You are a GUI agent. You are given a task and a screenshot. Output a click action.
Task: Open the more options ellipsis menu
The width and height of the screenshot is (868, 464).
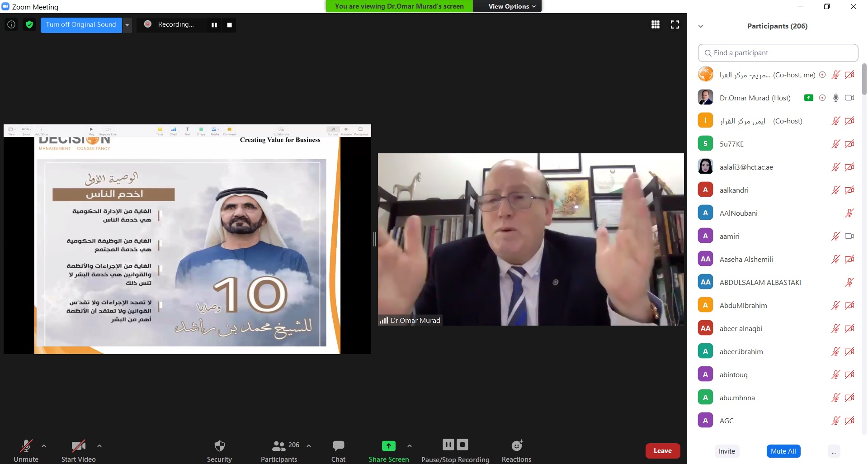click(x=834, y=451)
